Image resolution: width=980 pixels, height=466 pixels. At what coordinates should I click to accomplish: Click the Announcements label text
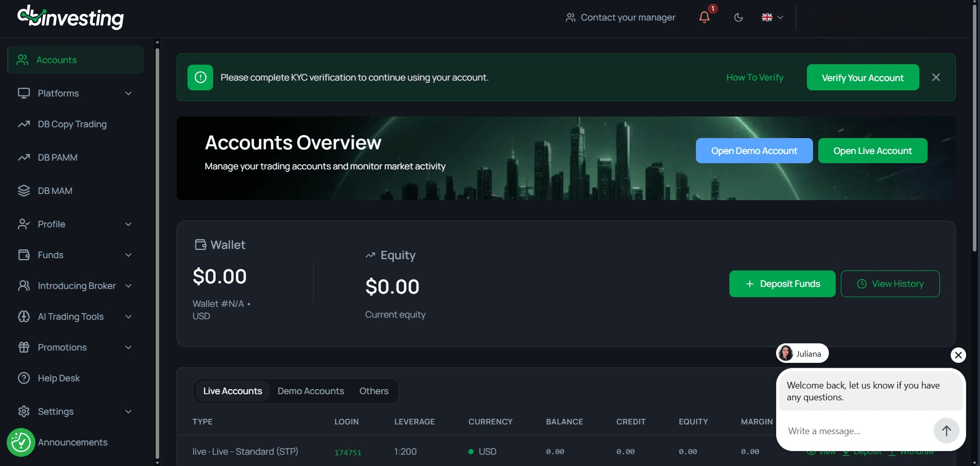click(72, 442)
